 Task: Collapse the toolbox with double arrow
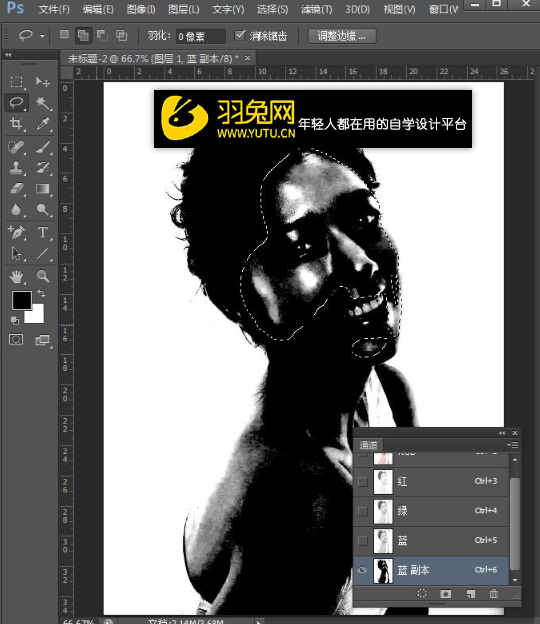click(8, 55)
